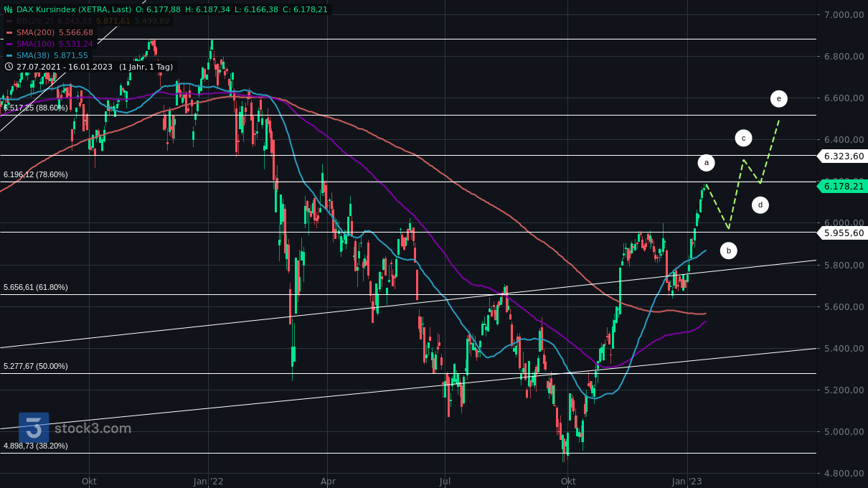Open the stock3.com link
Screen dimensions: 868x488
tap(91, 428)
